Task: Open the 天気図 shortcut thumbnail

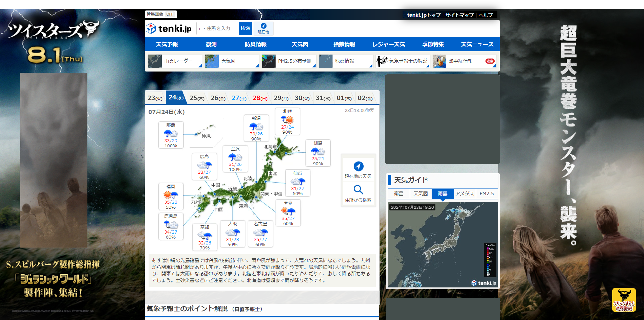Action: coord(232,61)
